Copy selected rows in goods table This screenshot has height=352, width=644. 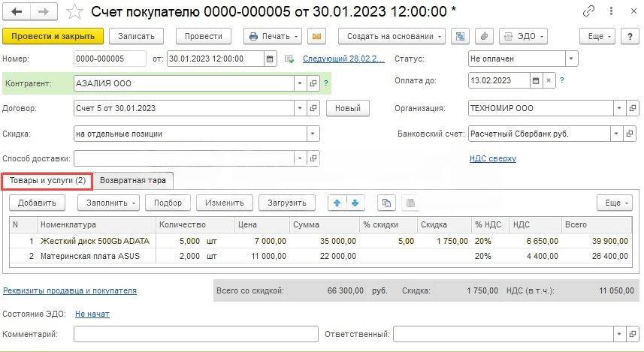pos(386,203)
